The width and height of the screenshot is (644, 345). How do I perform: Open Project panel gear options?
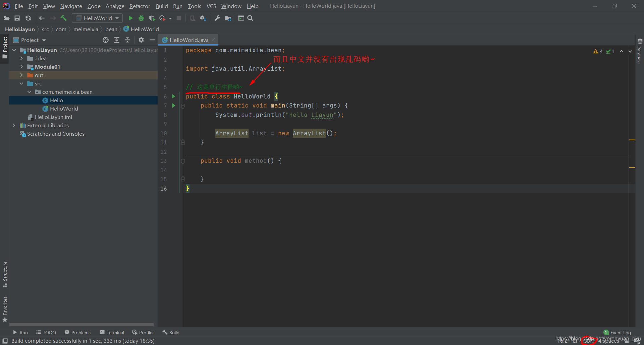[141, 40]
